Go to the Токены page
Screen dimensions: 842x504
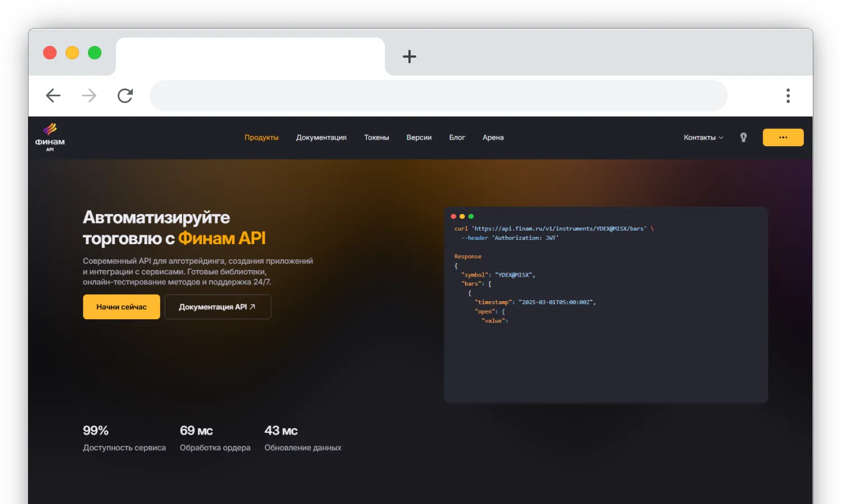(x=376, y=137)
